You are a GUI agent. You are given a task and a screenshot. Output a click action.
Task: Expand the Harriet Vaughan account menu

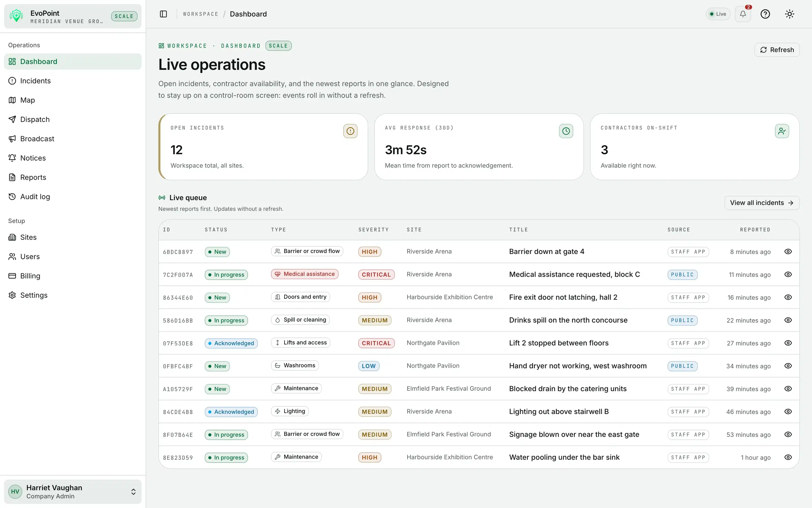(73, 491)
